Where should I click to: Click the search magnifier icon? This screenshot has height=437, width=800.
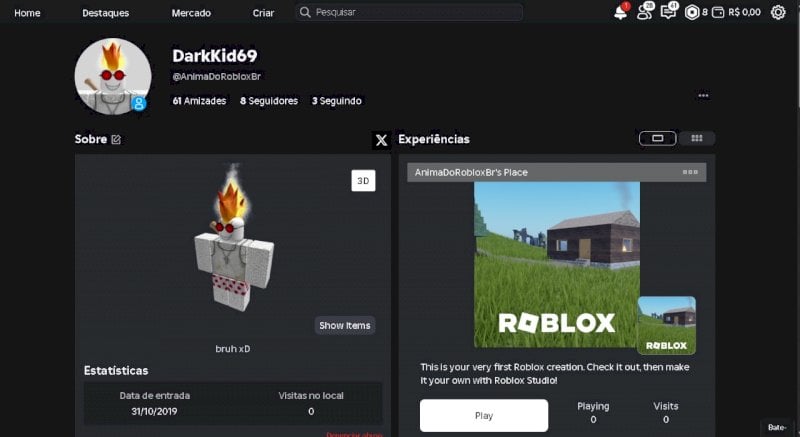click(305, 12)
